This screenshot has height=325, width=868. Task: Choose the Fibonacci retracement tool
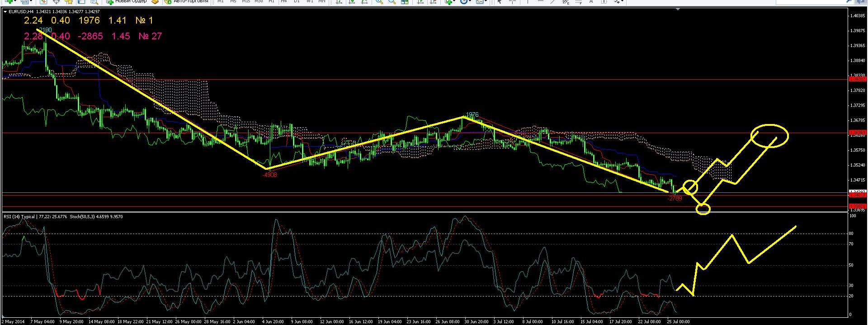pyautogui.click(x=579, y=2)
